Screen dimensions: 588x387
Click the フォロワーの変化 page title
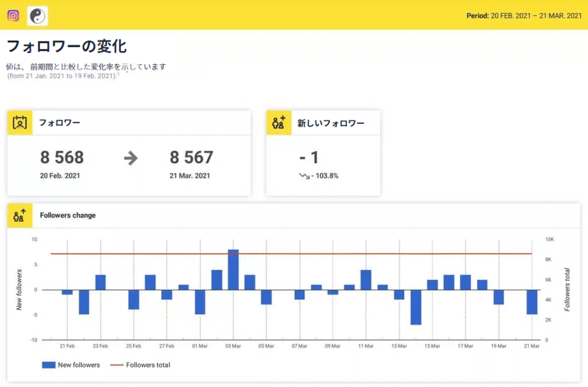pyautogui.click(x=67, y=46)
